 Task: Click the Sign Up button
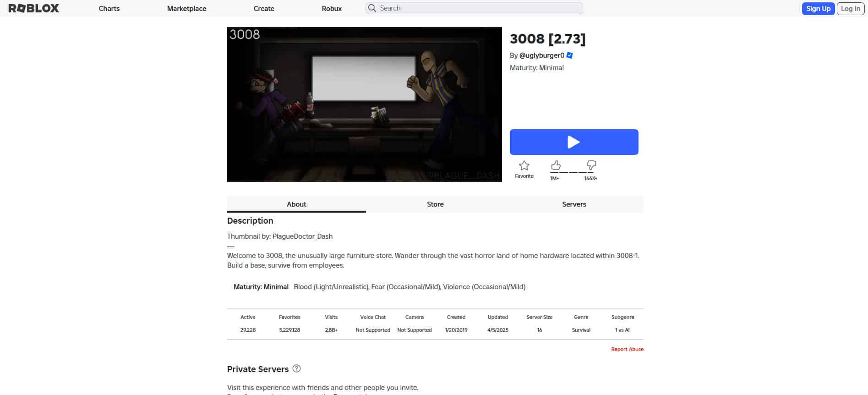click(x=818, y=9)
